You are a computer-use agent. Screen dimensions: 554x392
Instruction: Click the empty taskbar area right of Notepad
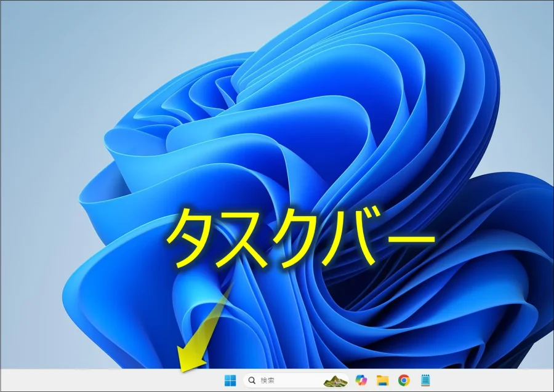(492, 380)
